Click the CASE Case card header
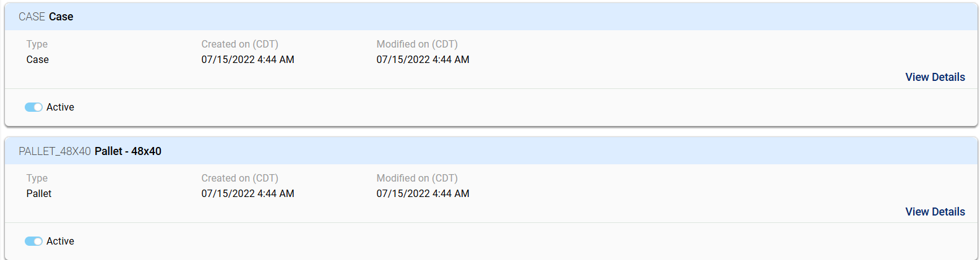The image size is (980, 260). [x=46, y=17]
